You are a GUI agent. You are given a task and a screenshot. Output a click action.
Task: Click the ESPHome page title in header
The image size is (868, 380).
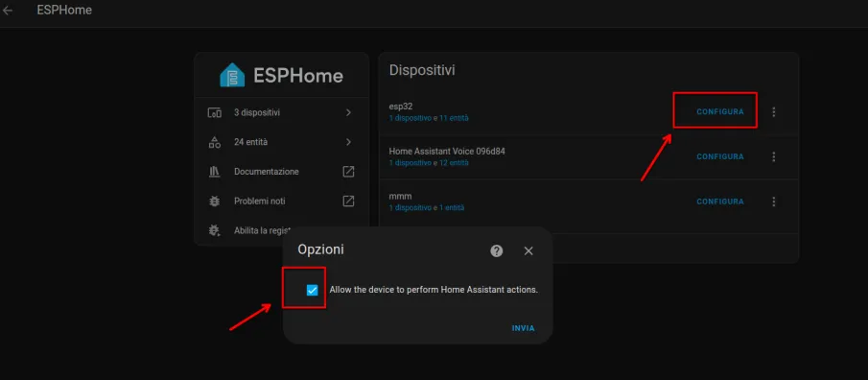click(x=64, y=10)
